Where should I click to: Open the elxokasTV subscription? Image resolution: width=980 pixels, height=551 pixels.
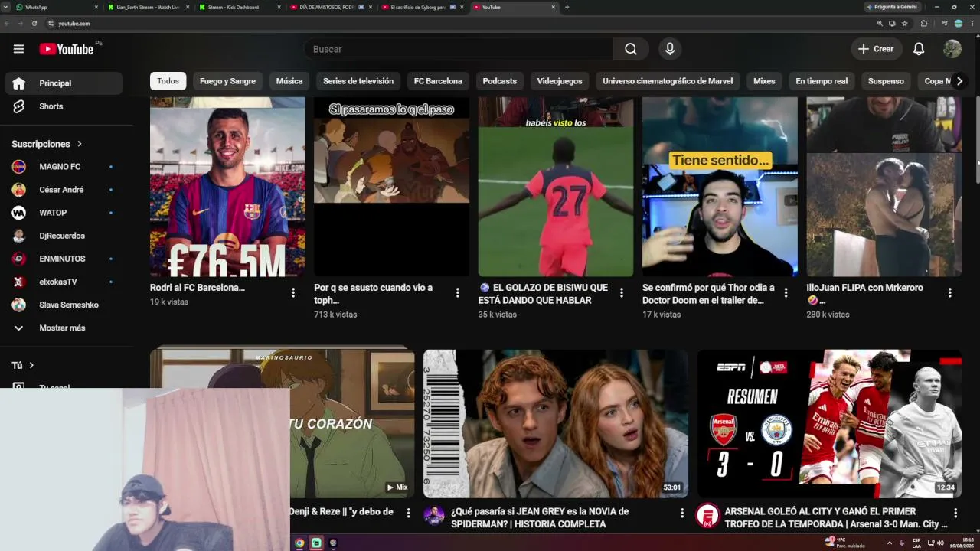click(x=64, y=282)
